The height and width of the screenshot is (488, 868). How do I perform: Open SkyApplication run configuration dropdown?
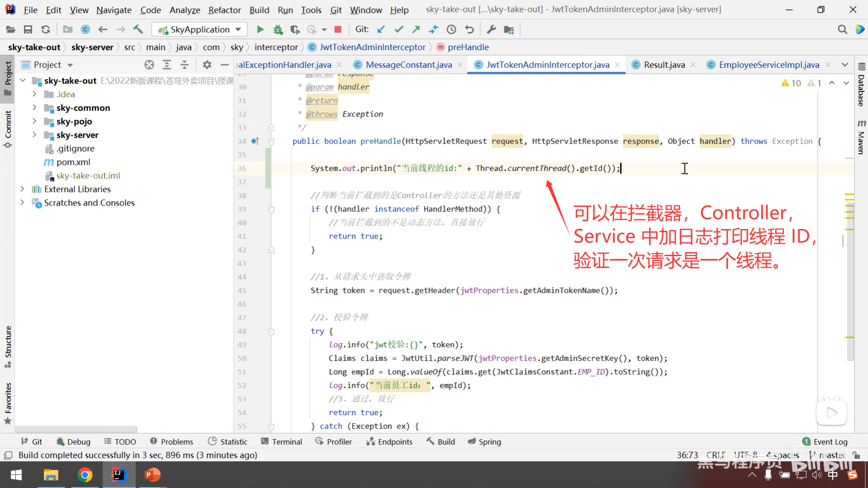[x=238, y=30]
